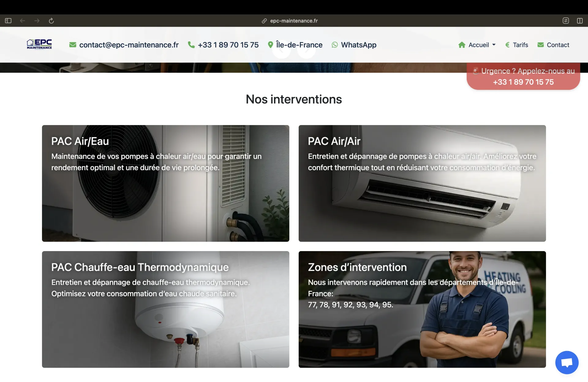Click the epc-maintenance.fr address bar

point(294,21)
